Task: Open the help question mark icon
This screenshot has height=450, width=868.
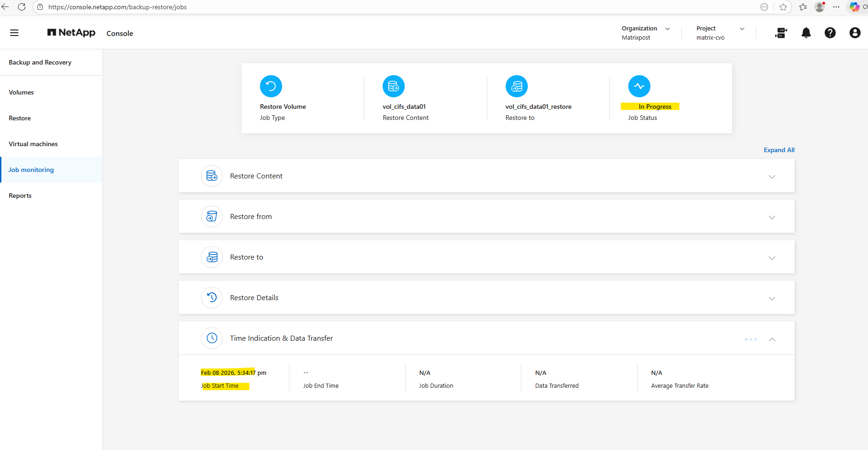Action: [830, 33]
